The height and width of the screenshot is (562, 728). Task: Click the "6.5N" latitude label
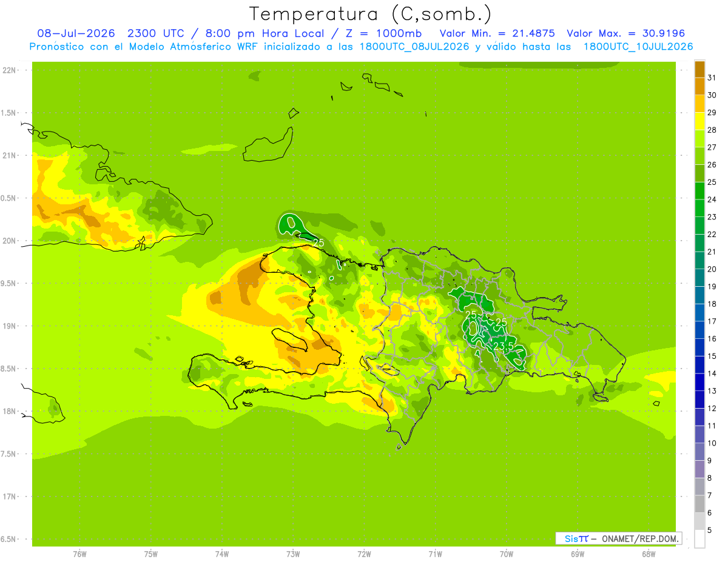(9, 539)
